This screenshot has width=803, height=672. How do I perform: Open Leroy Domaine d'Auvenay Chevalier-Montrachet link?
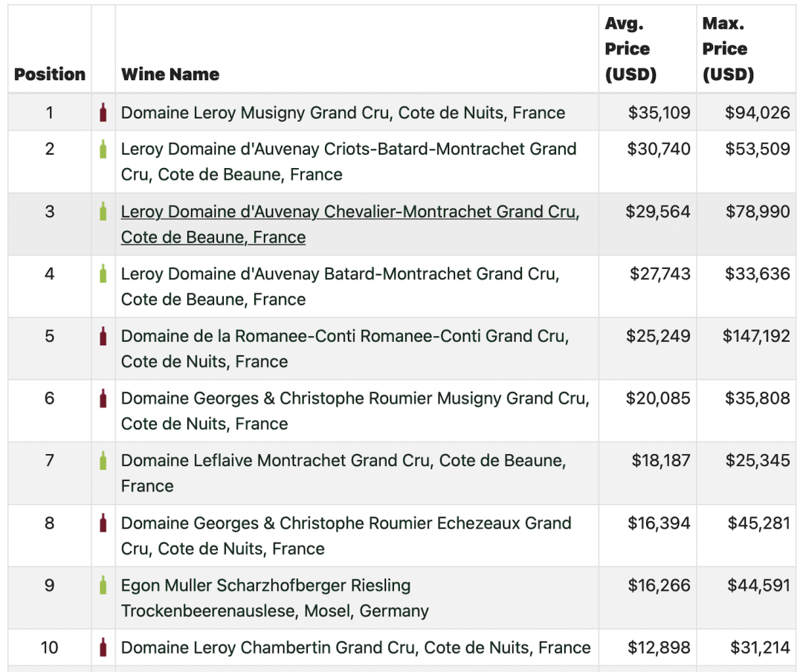pos(350,224)
